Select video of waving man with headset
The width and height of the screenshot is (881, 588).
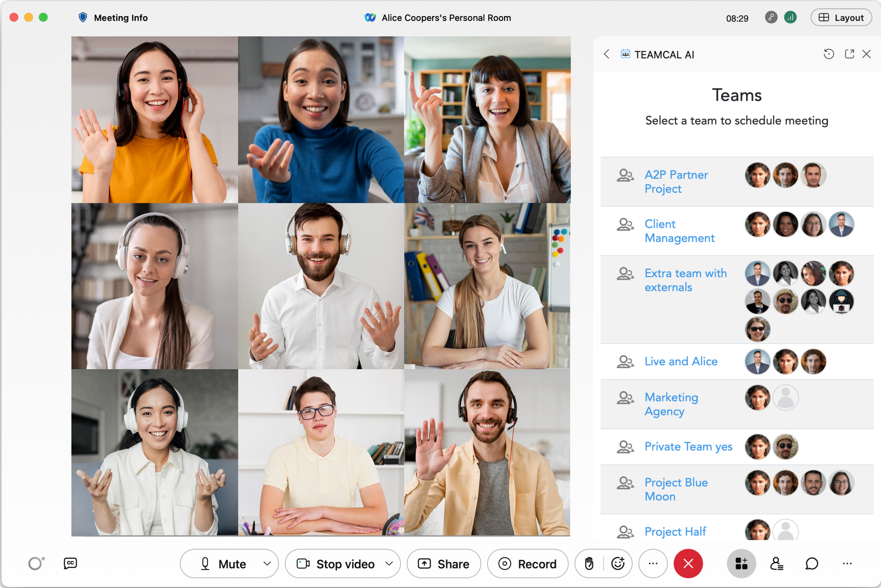(487, 453)
